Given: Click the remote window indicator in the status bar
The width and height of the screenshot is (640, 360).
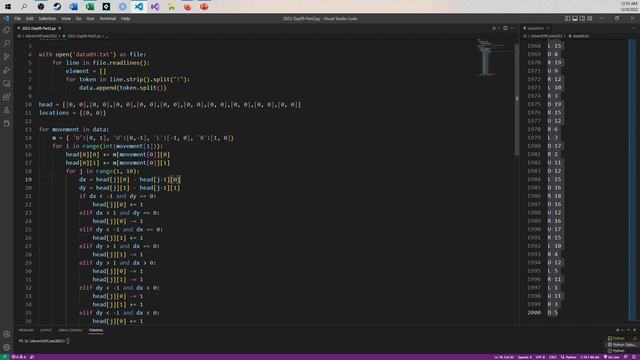Looking at the screenshot, I should (4, 357).
